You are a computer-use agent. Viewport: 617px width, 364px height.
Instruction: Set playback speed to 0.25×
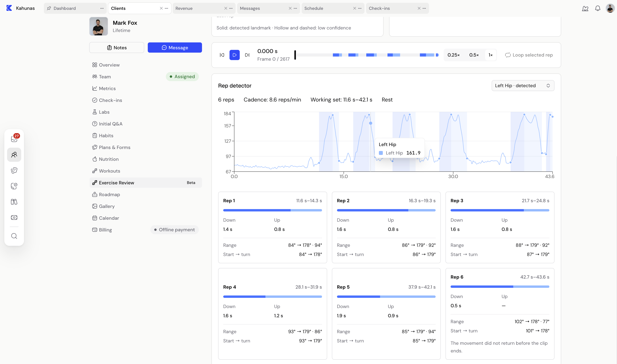coord(453,55)
